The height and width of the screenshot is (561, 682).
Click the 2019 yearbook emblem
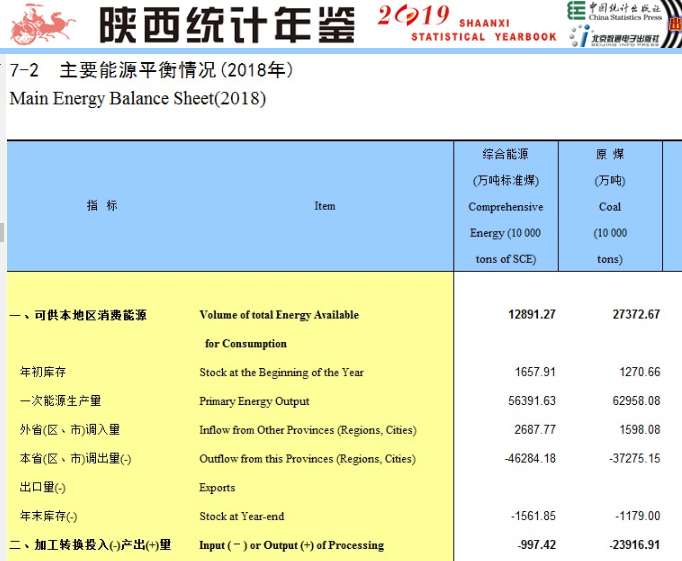[413, 15]
